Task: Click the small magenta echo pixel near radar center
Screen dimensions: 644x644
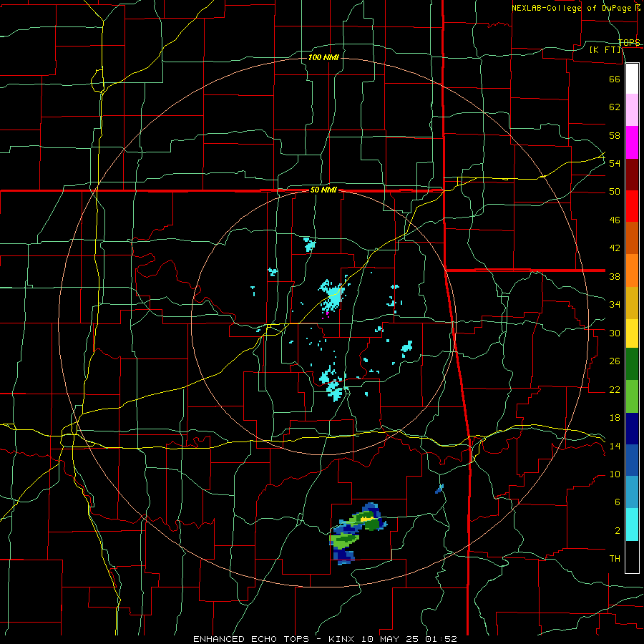Action: tap(327, 314)
